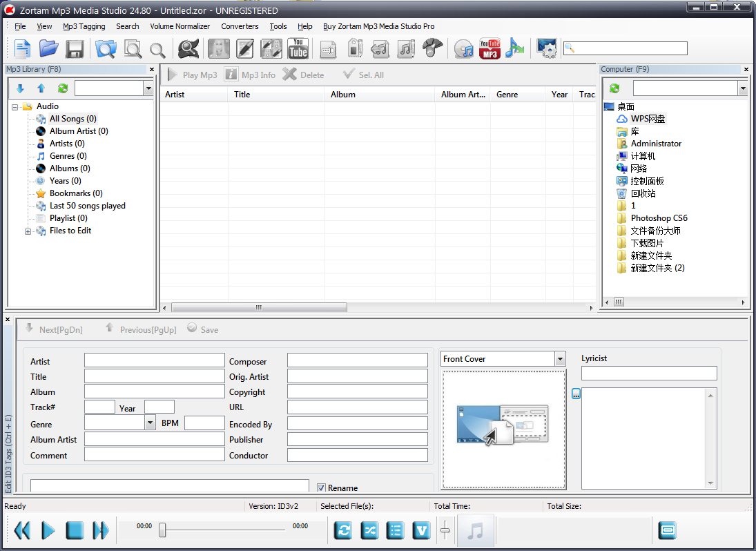This screenshot has height=551, width=756.
Task: Click the blue note with green arrow icon
Action: (x=514, y=49)
